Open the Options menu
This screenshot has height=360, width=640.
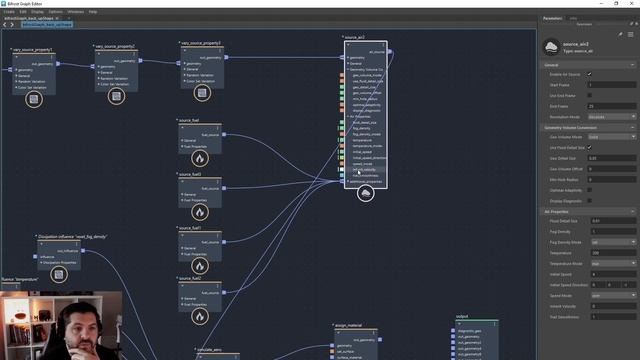pos(56,12)
